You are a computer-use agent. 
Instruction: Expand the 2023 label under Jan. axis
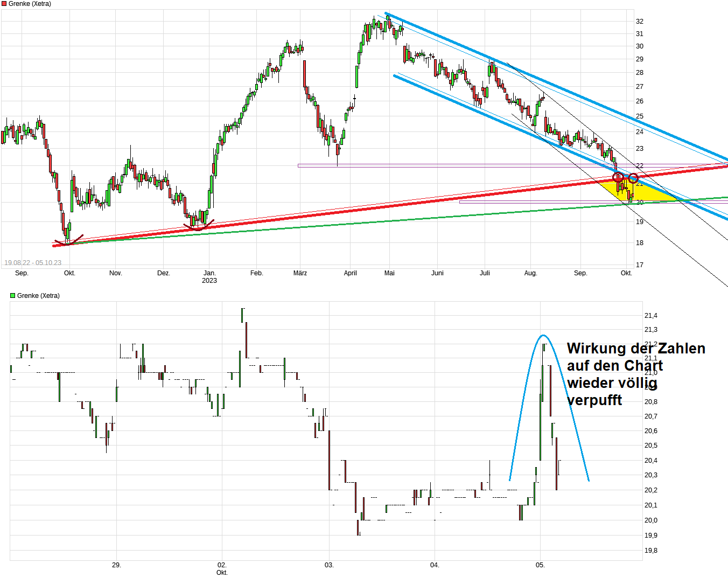click(x=209, y=280)
